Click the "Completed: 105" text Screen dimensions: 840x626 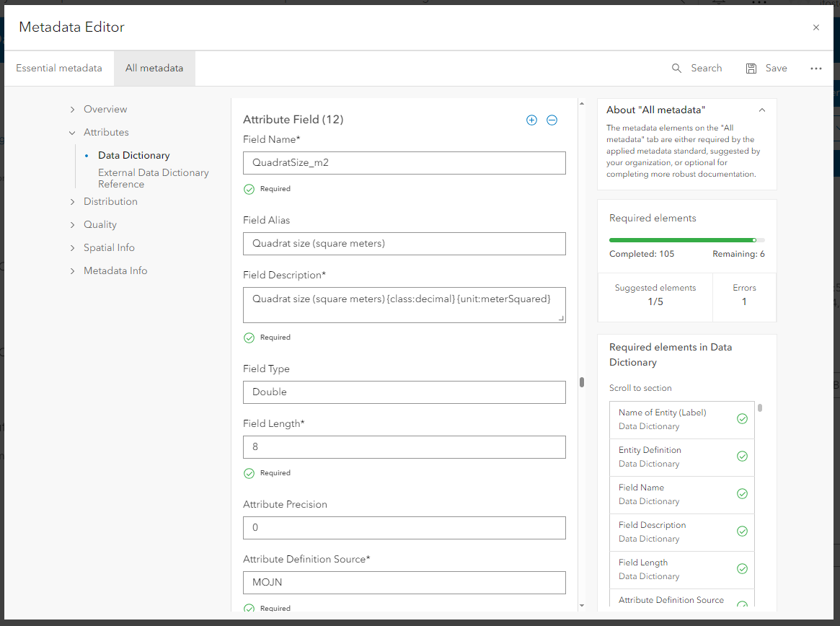(x=642, y=254)
